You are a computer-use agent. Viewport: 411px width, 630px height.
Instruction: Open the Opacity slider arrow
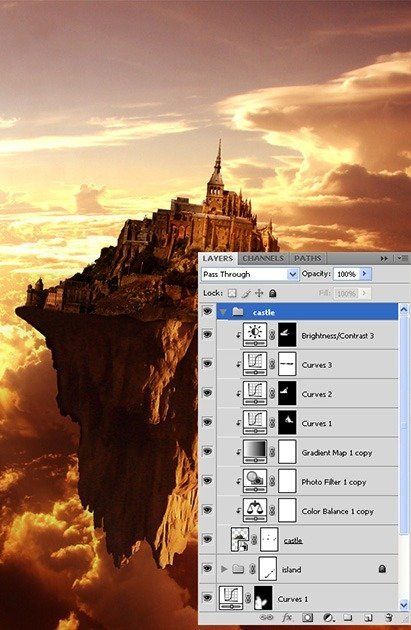pos(365,274)
